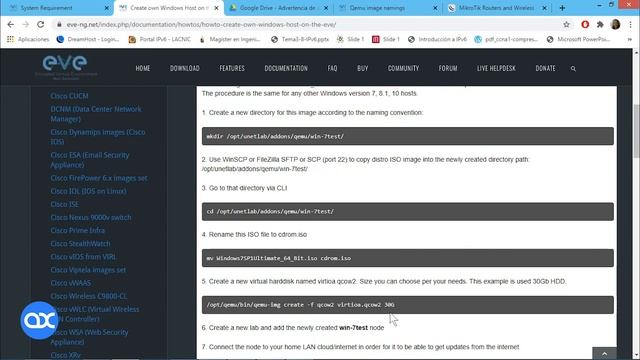Open the LIVE HELPDESK menu item
The image size is (640, 360).
[x=497, y=69]
